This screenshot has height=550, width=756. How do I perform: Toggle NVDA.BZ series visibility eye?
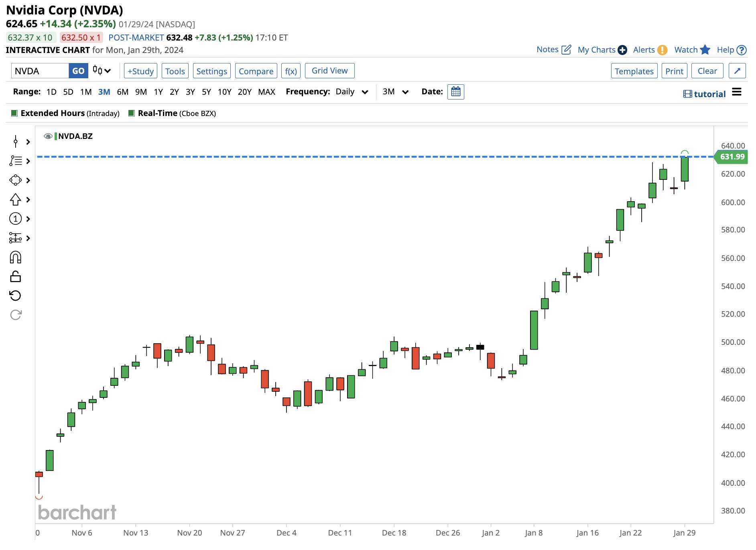(x=48, y=136)
